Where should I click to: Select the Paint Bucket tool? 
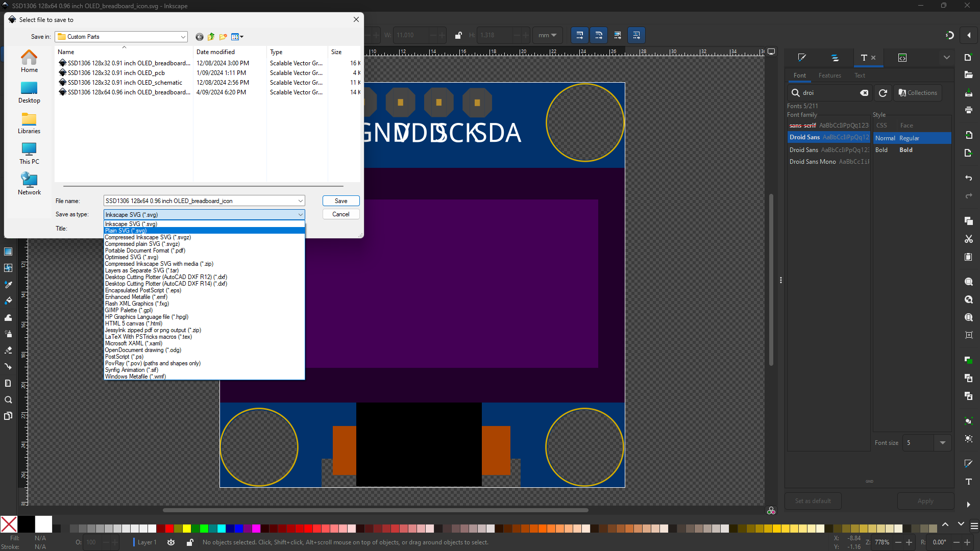click(8, 301)
